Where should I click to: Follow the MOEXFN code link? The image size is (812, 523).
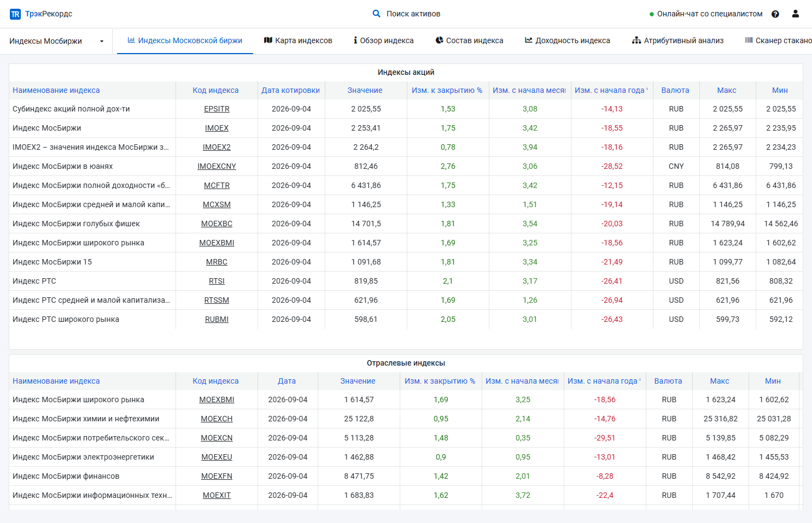(x=217, y=476)
